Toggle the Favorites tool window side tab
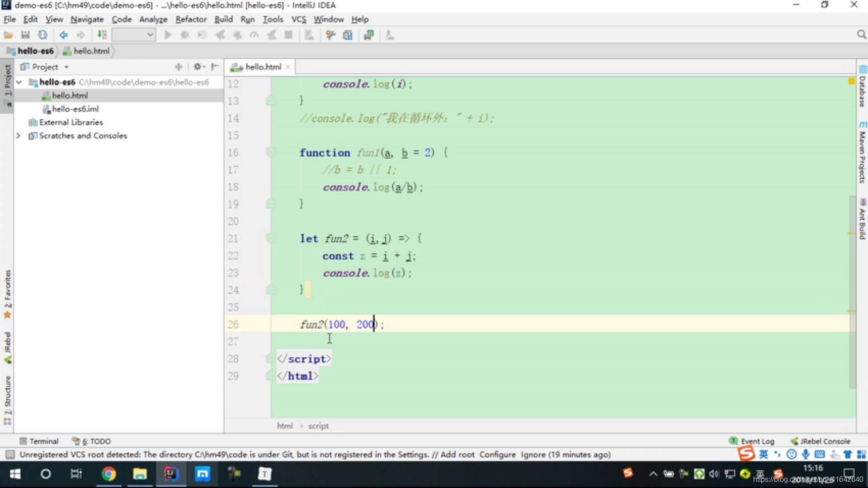 8,295
